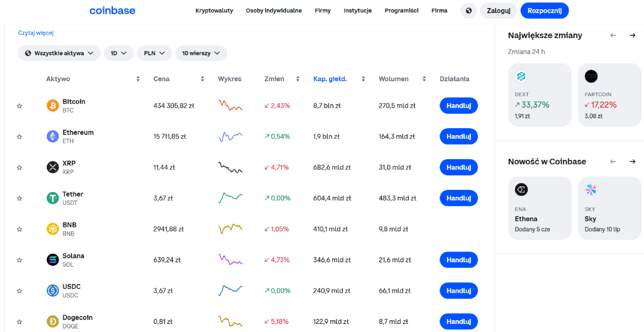Screen dimensions: 644x332
Task: Click the Solana asset icon
Action: click(52, 260)
